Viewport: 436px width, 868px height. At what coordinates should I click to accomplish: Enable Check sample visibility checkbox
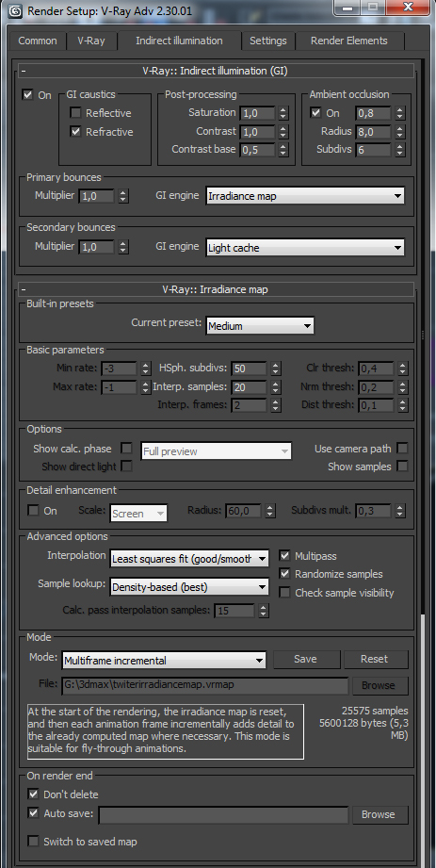click(284, 592)
